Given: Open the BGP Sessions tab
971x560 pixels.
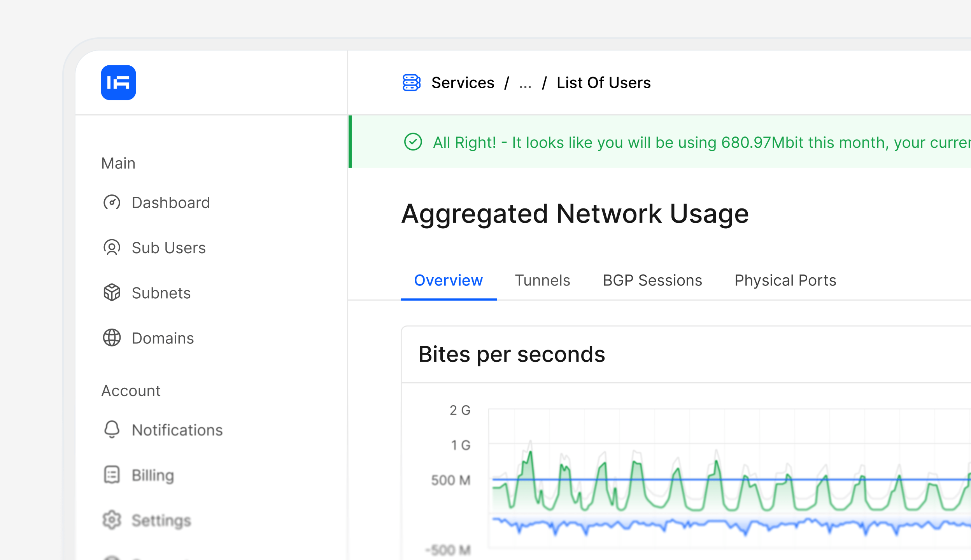Looking at the screenshot, I should tap(652, 280).
